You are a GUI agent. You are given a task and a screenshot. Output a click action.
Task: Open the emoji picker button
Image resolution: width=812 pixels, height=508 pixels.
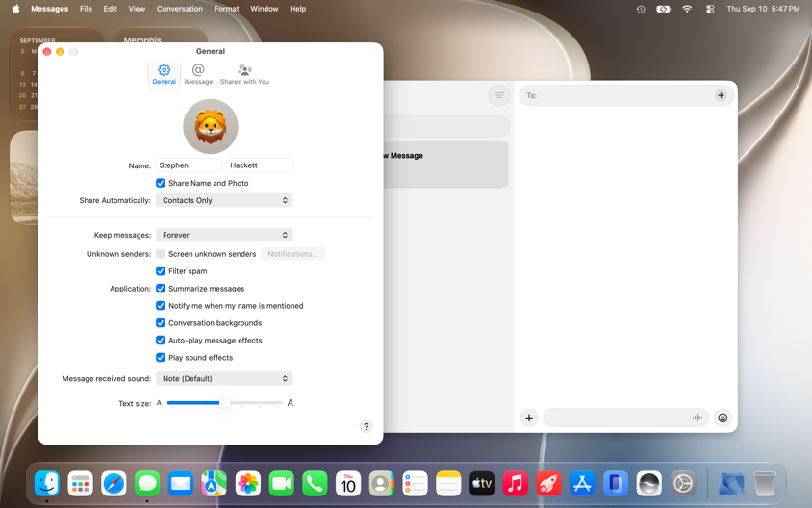[723, 418]
